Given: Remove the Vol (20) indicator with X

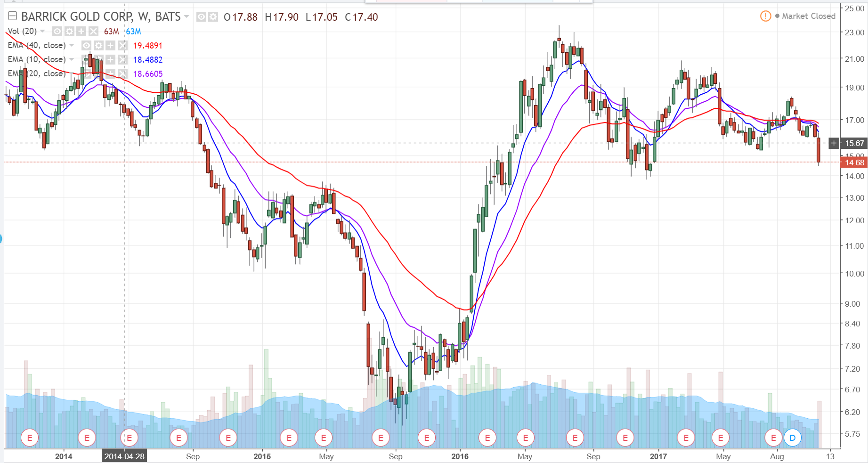Looking at the screenshot, I should [93, 32].
